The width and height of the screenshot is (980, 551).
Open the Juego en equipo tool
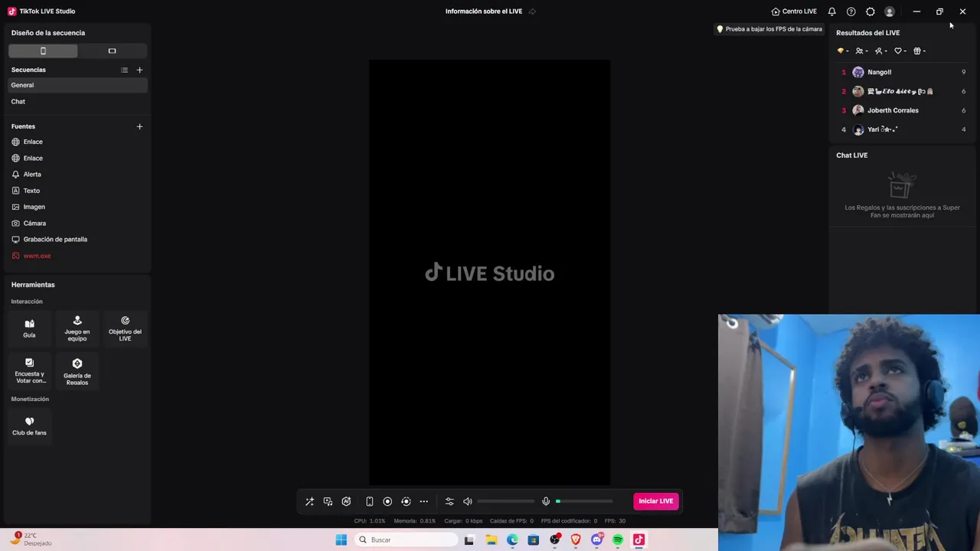77,328
